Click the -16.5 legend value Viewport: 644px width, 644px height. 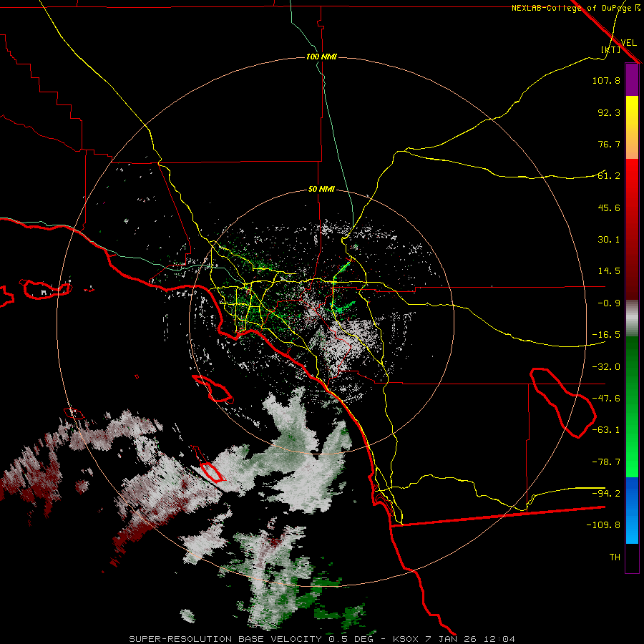(x=606, y=335)
